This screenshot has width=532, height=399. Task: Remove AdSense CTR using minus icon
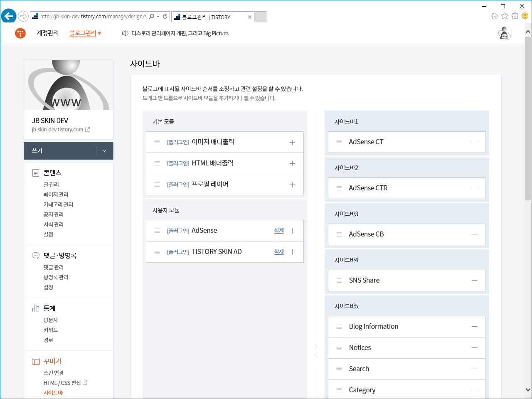pyautogui.click(x=474, y=188)
